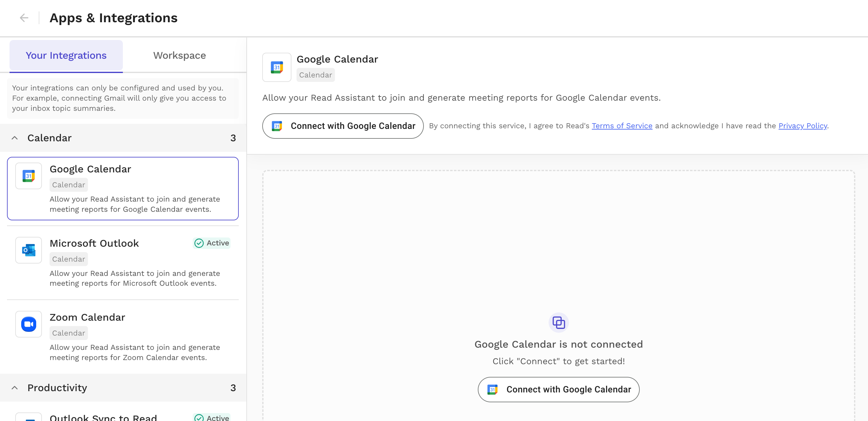Click the Google Calendar heading in details pane
This screenshot has width=868, height=421.
(x=337, y=59)
